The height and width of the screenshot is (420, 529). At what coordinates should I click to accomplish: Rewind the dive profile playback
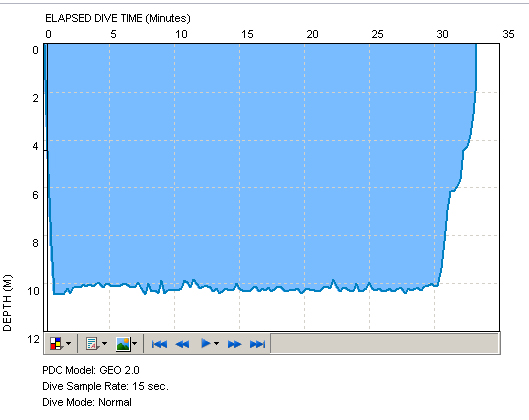(183, 344)
